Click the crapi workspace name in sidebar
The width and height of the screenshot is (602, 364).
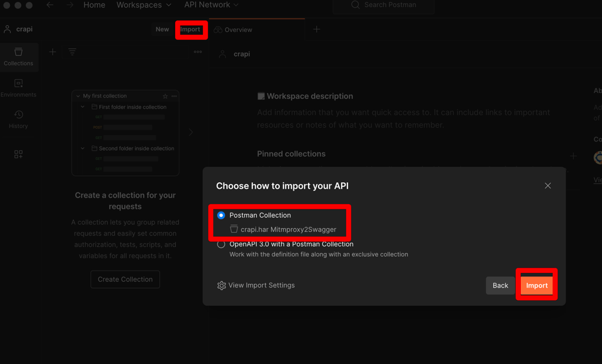(24, 29)
